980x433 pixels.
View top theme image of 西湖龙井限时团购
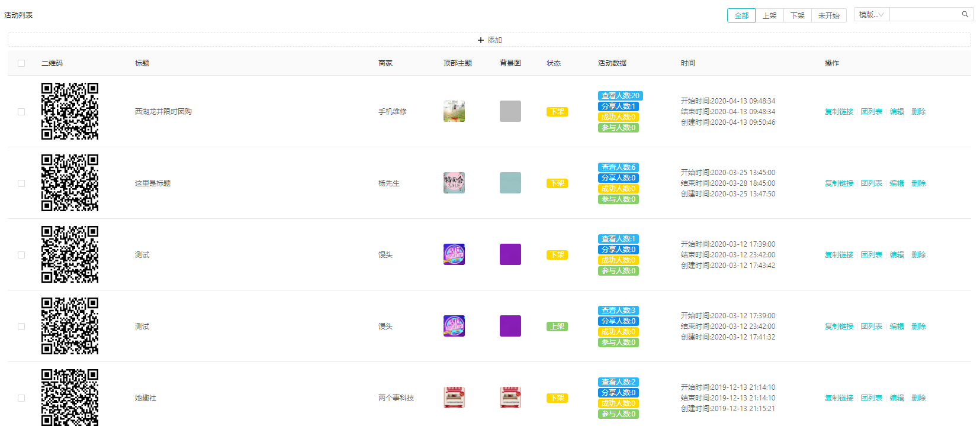(454, 111)
